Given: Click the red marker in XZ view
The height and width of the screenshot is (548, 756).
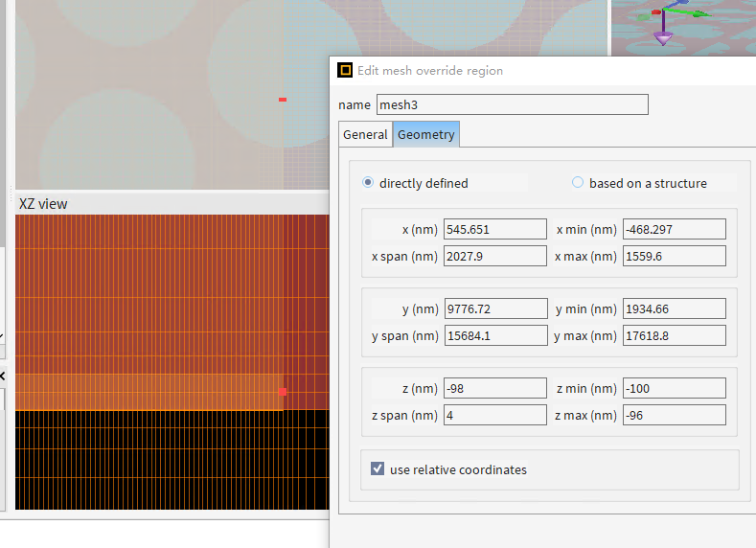Looking at the screenshot, I should tap(283, 392).
